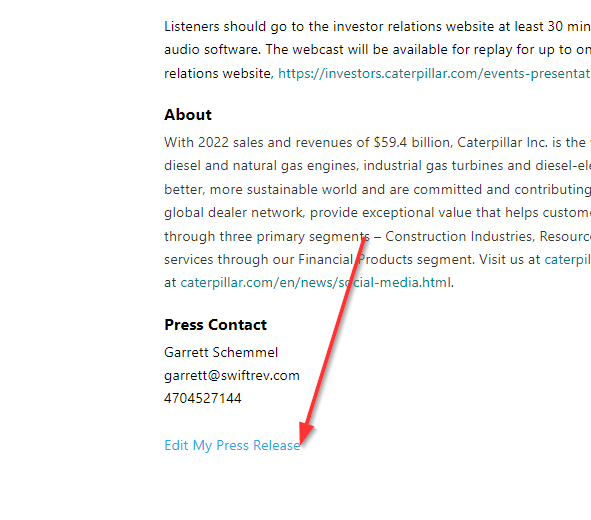
Task: Click the "diesel and natural gas engines" phrase
Action: tap(261, 166)
